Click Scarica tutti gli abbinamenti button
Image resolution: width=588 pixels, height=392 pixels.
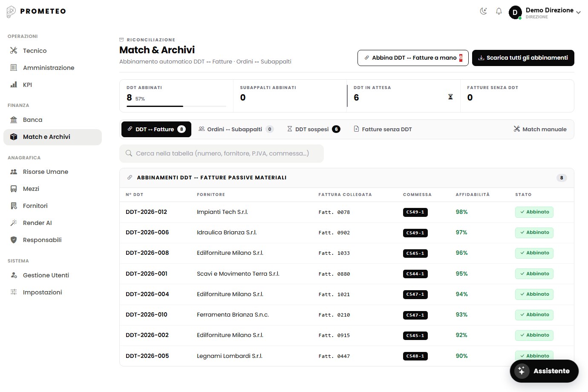coord(523,58)
